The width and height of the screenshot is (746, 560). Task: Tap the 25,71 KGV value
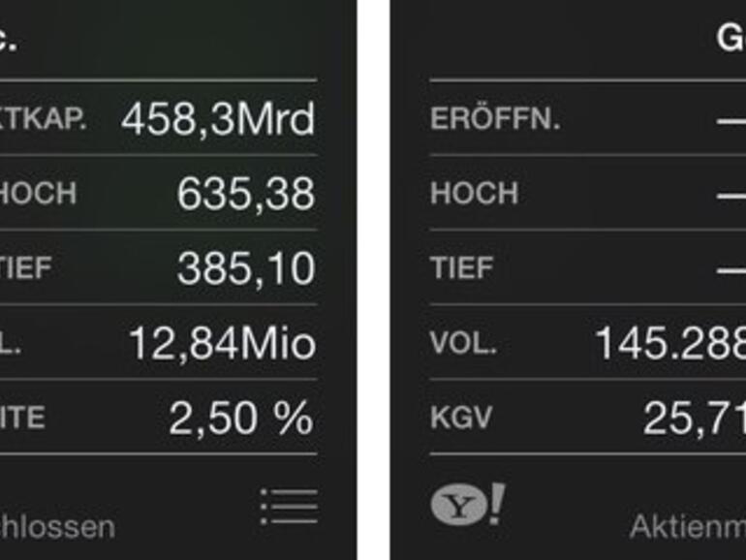[694, 418]
